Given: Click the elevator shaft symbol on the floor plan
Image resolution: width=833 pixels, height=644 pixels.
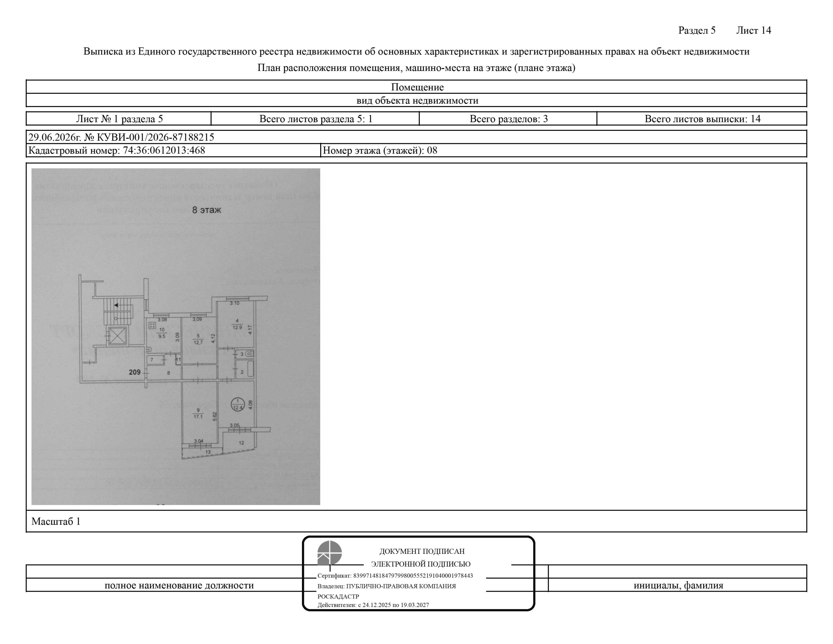Looking at the screenshot, I should (x=117, y=336).
